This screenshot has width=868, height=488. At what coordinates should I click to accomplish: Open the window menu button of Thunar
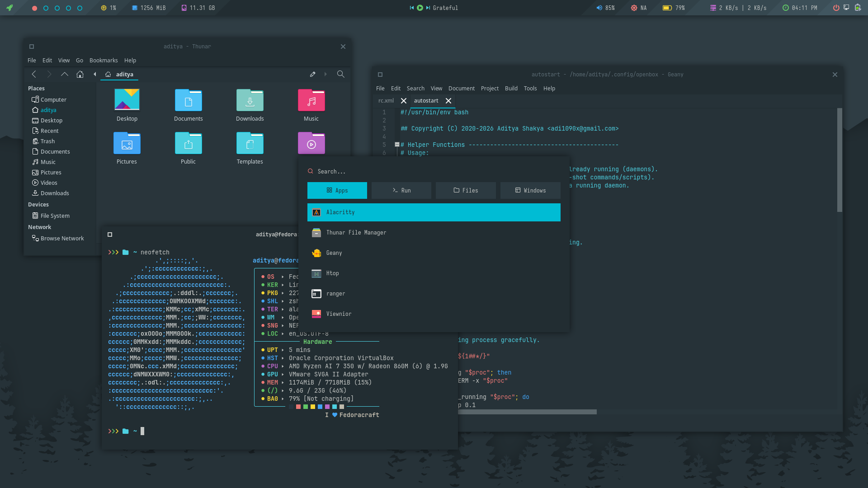point(32,47)
